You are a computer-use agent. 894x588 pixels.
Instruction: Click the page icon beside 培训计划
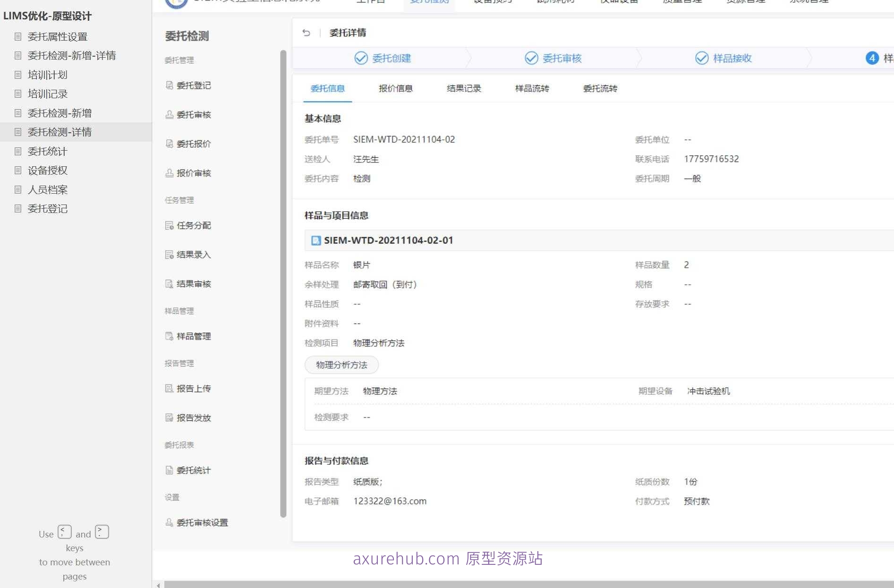point(18,75)
